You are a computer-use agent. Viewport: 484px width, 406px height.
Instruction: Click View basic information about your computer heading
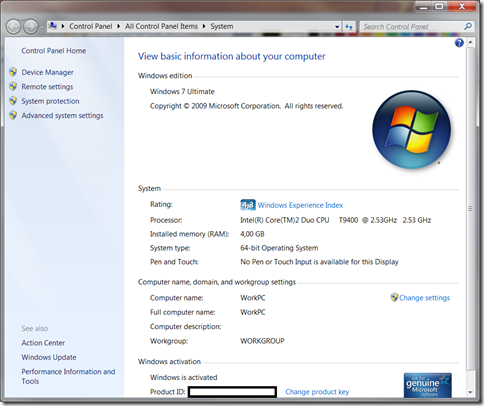click(x=232, y=56)
